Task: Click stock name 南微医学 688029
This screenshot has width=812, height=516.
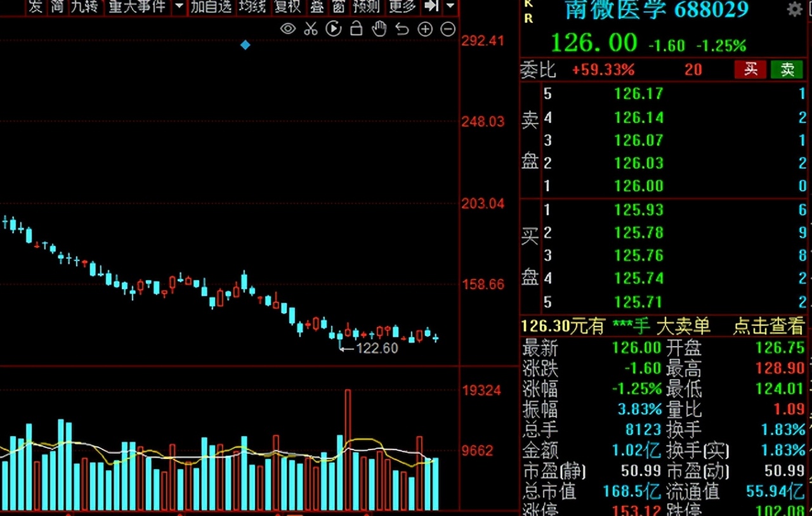Action: (x=657, y=10)
